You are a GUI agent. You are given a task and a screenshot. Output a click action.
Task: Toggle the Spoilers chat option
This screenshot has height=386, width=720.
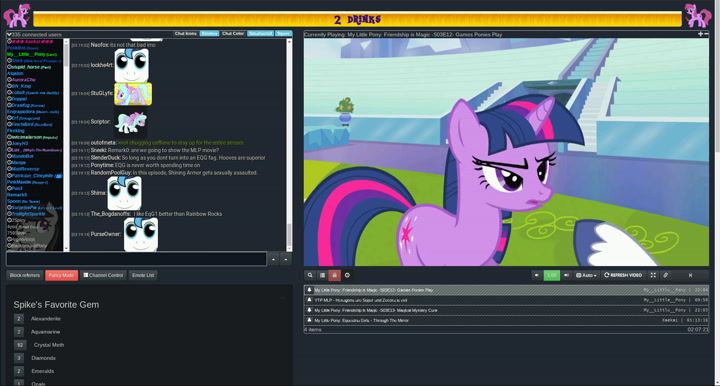pyautogui.click(x=283, y=34)
